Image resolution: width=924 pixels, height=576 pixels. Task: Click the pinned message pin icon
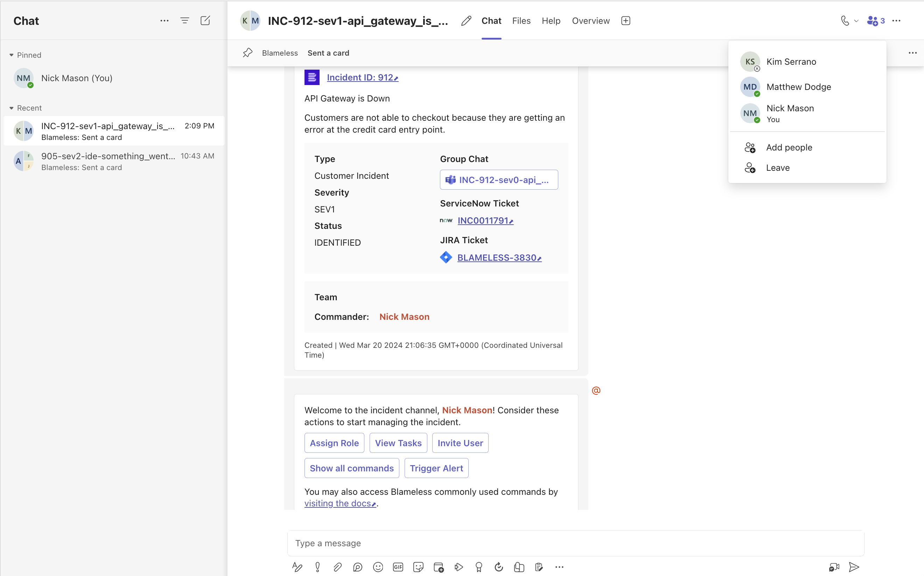point(248,53)
